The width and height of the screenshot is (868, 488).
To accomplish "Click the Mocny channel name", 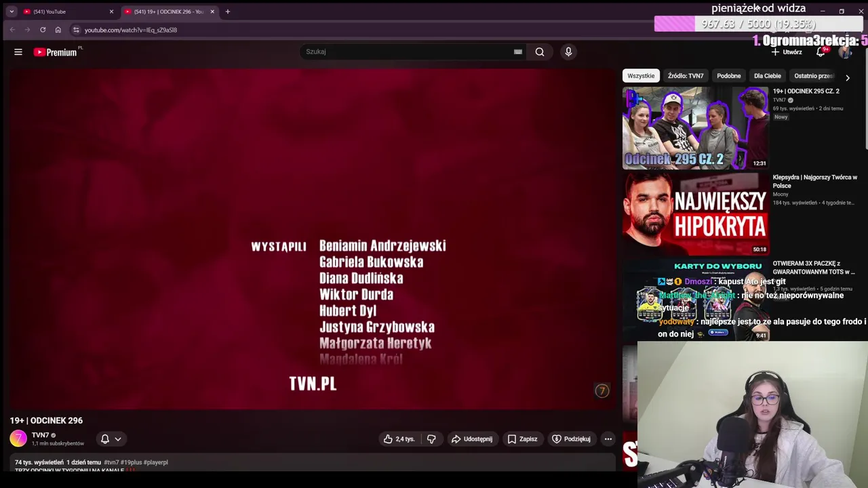I will click(x=781, y=195).
